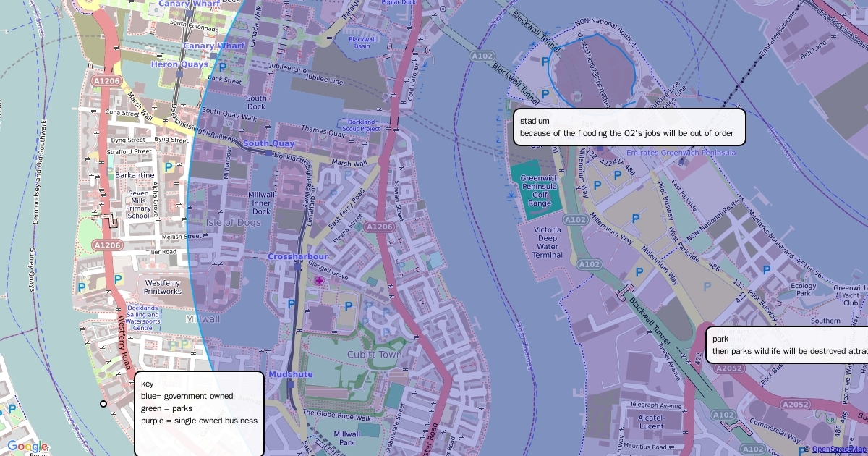Open the OpenStreetMap attribution link

point(839,449)
